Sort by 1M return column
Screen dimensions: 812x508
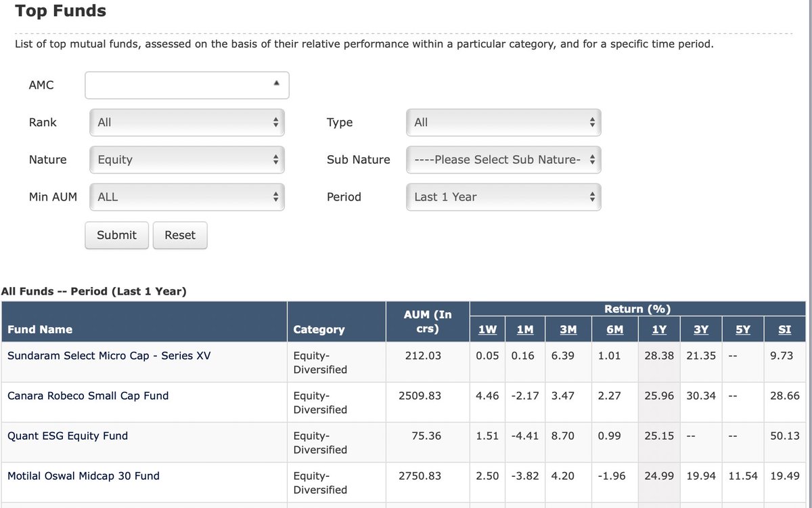pos(524,329)
